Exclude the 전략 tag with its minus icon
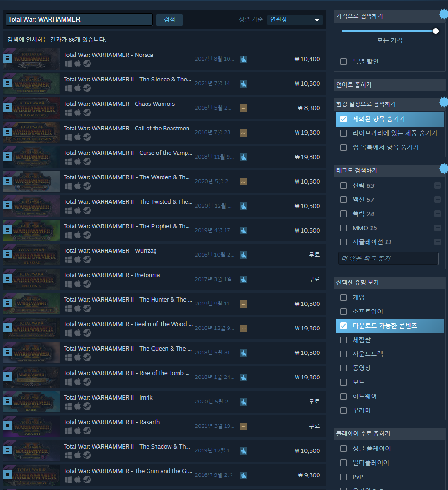This screenshot has width=448, height=490. (x=438, y=185)
